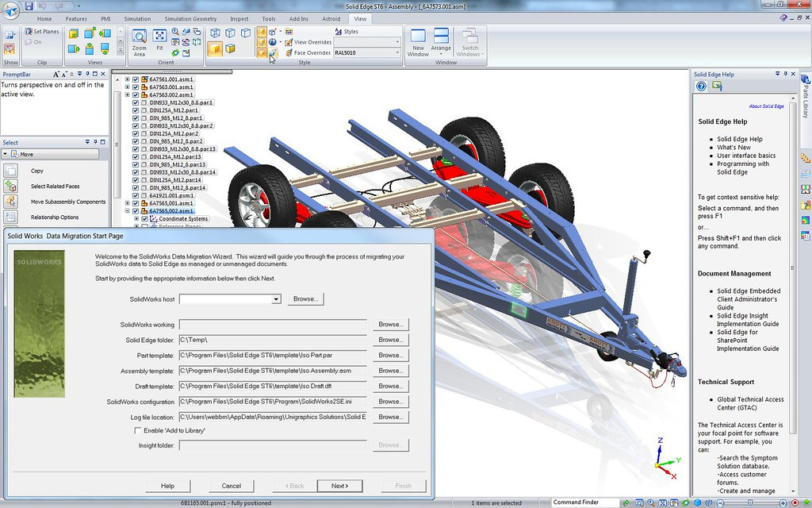Image resolution: width=812 pixels, height=508 pixels.
Task: Switch to the Simulation Geometry tab
Action: click(x=190, y=18)
